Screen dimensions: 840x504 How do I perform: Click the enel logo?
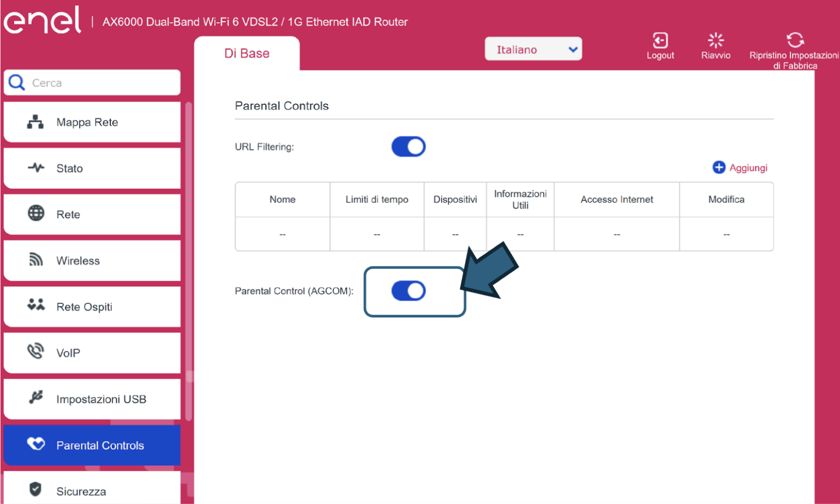click(43, 20)
